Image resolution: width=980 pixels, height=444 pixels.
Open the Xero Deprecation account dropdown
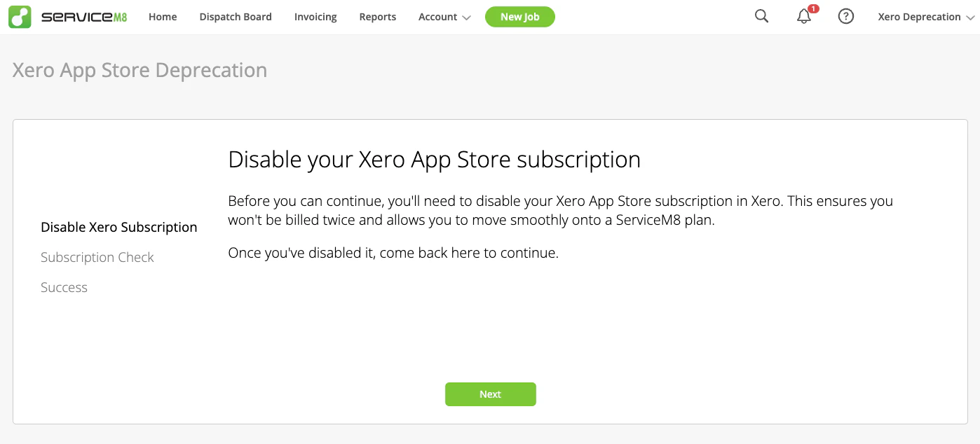coord(924,16)
